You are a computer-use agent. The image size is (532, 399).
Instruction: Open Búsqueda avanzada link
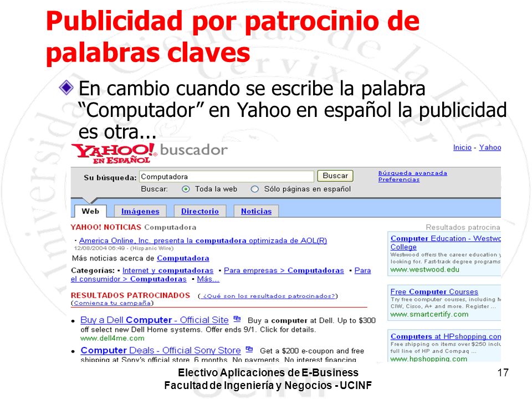coord(412,173)
